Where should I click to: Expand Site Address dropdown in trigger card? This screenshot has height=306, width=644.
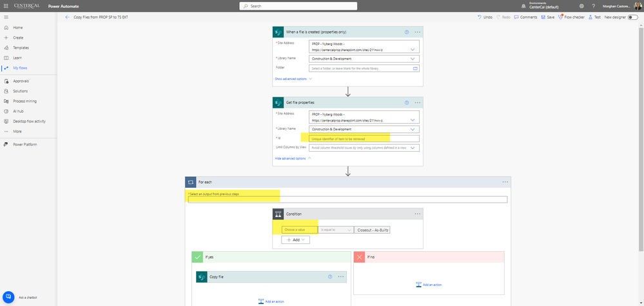pyautogui.click(x=413, y=49)
